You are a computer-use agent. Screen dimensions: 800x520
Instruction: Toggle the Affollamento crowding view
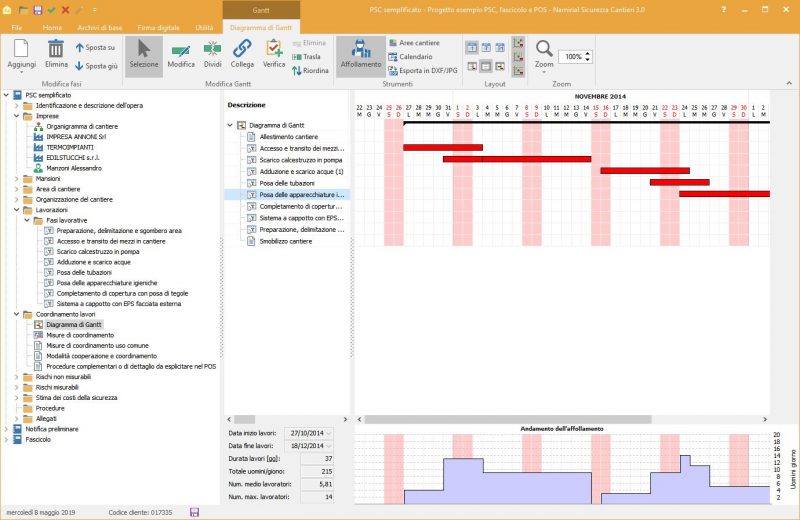pos(359,50)
